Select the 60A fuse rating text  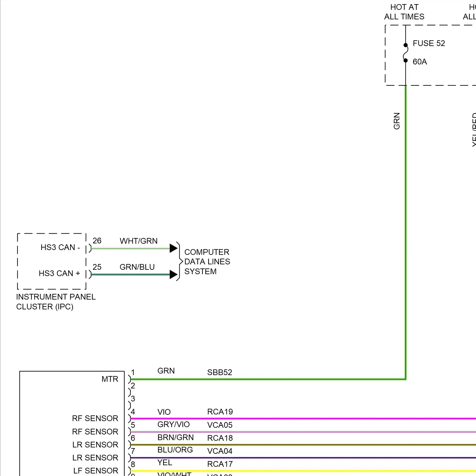(x=420, y=62)
